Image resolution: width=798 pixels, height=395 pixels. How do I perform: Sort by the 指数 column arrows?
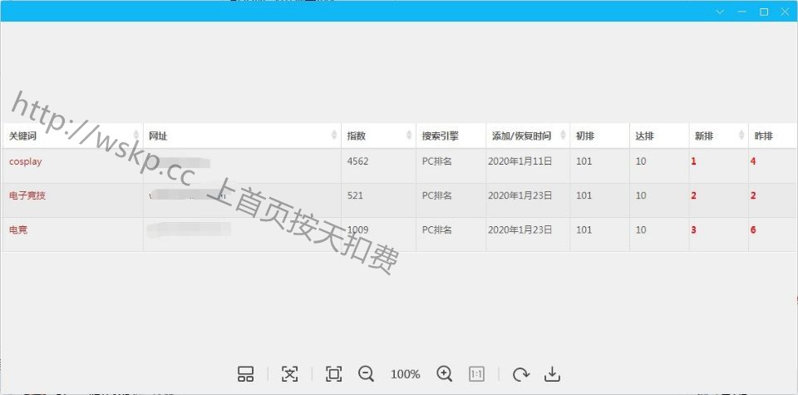409,135
